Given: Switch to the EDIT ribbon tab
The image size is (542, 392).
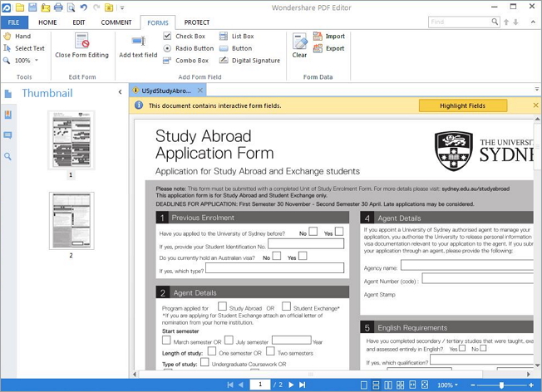Looking at the screenshot, I should (79, 22).
